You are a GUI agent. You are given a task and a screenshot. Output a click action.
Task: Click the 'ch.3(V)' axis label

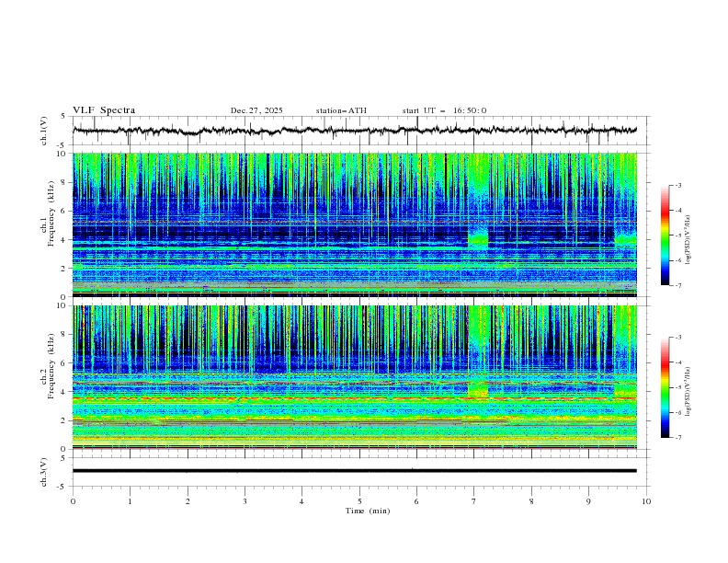(44, 472)
